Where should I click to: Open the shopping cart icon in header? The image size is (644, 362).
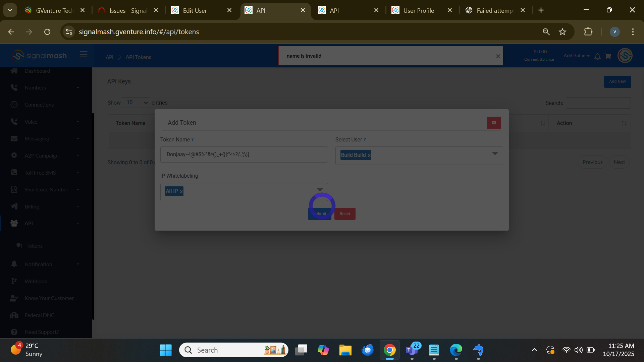608,56
